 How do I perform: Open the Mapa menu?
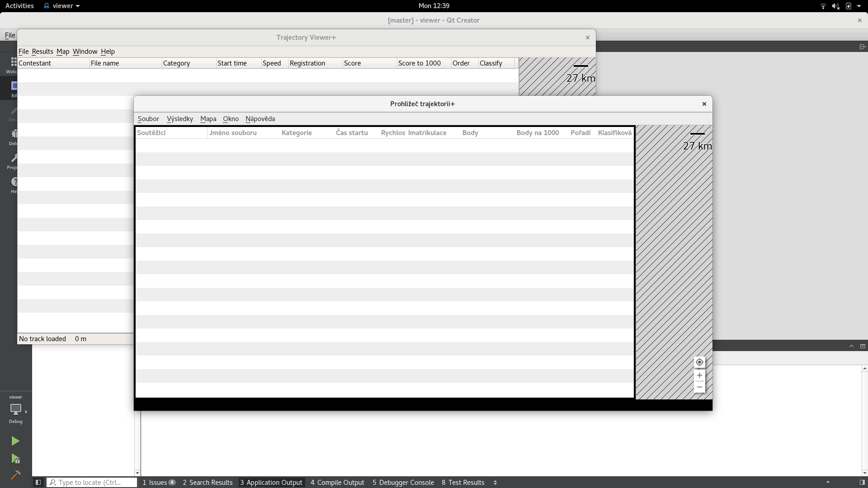(x=208, y=119)
